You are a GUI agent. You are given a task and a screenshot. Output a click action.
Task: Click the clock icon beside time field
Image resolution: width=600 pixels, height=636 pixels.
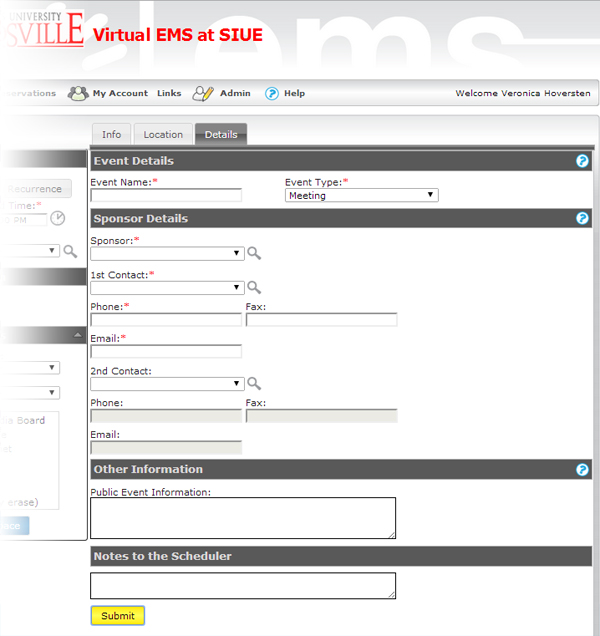coord(58,218)
